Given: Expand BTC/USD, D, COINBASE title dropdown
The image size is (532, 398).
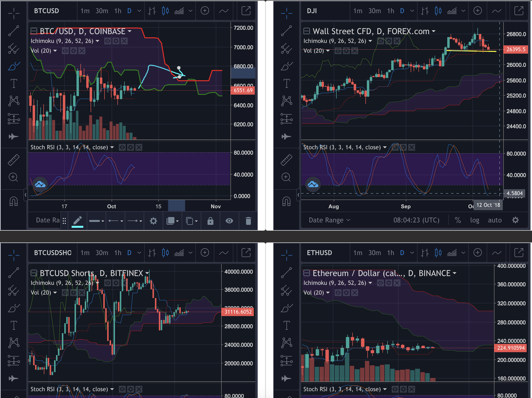Looking at the screenshot, I should (130, 31).
